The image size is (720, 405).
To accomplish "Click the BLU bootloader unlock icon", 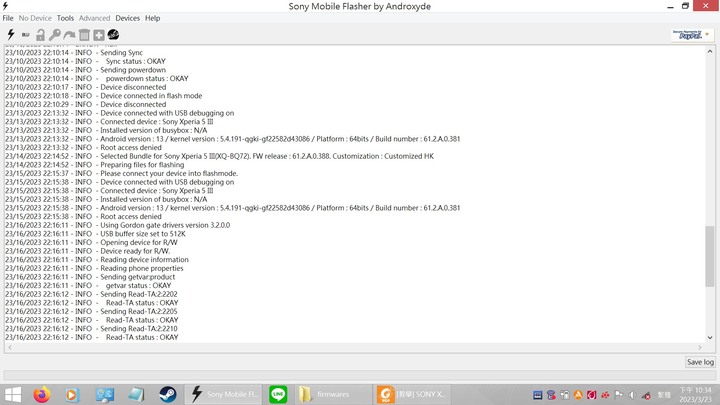I will point(26,35).
